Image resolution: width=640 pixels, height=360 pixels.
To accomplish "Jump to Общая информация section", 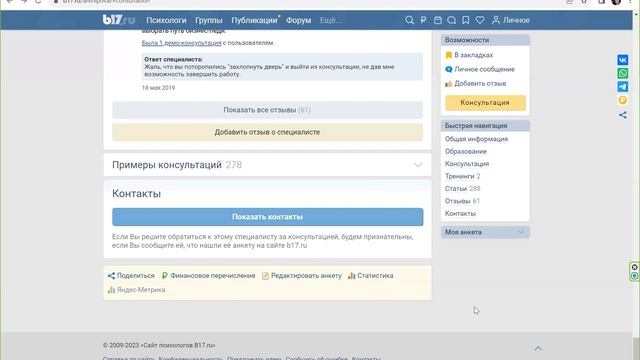I will click(476, 139).
